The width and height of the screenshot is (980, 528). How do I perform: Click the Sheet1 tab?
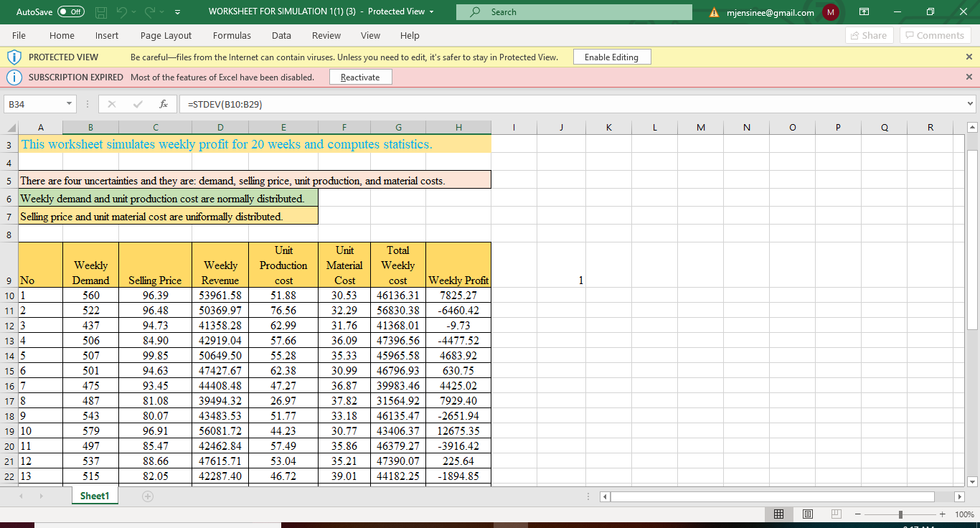(x=94, y=496)
